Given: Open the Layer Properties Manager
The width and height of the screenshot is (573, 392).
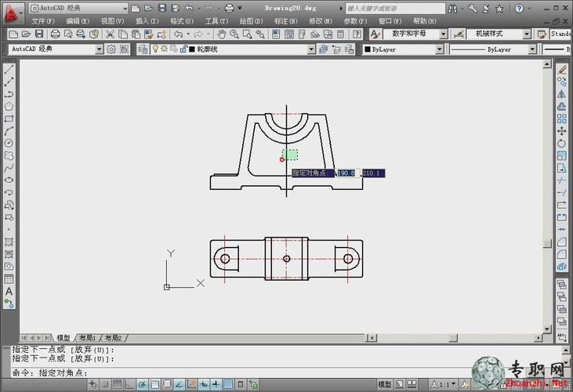Looking at the screenshot, I should (143, 49).
